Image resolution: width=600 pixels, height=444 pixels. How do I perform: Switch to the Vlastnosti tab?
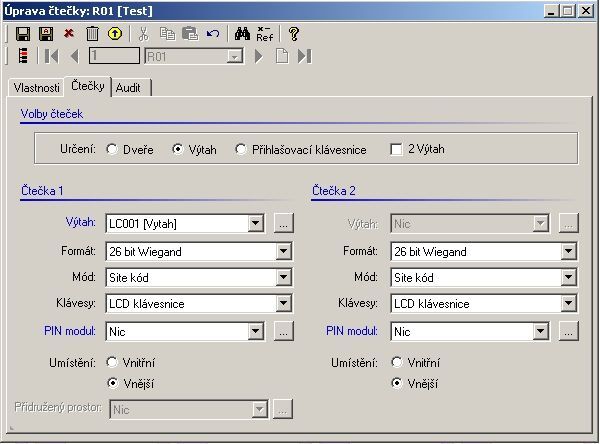(x=36, y=88)
